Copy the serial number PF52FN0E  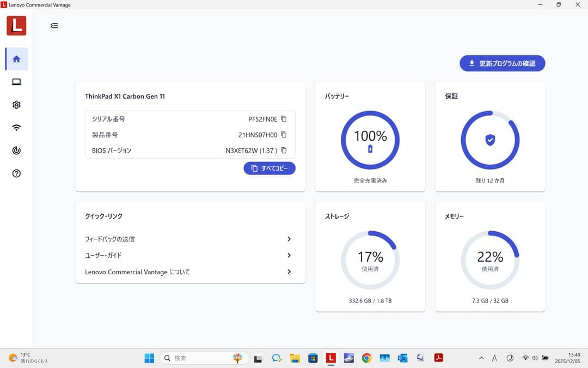coord(284,119)
